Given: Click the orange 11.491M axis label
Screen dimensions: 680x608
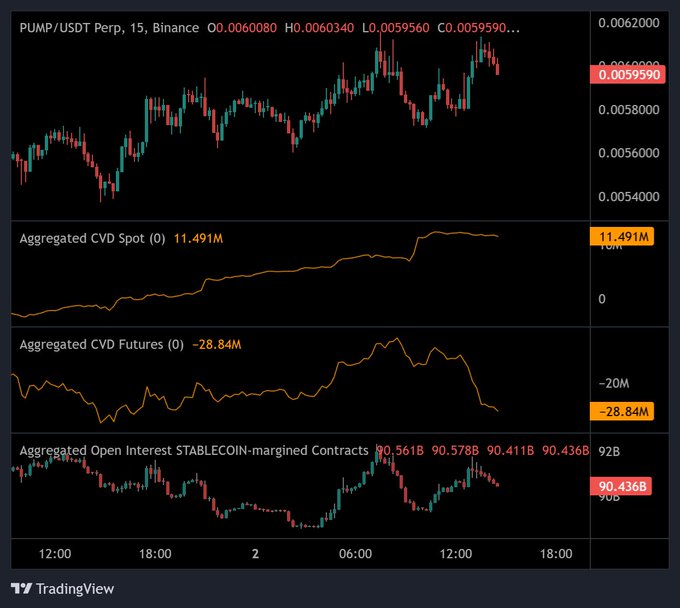Looking at the screenshot, I should click(x=622, y=237).
